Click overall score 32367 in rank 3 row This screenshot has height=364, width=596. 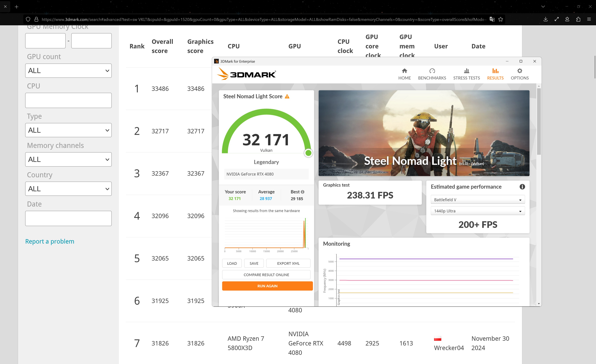pyautogui.click(x=160, y=173)
